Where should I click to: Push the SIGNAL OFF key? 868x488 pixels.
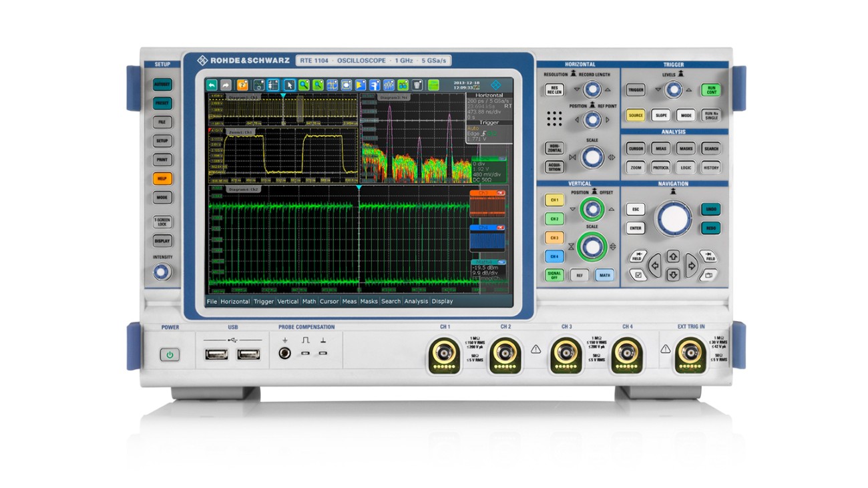(x=554, y=274)
